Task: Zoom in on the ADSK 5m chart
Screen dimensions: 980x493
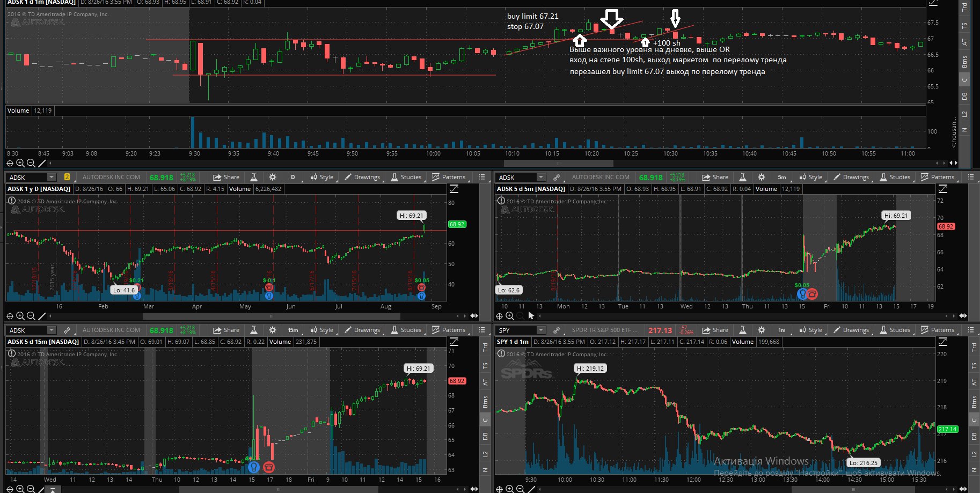Action: coord(510,316)
